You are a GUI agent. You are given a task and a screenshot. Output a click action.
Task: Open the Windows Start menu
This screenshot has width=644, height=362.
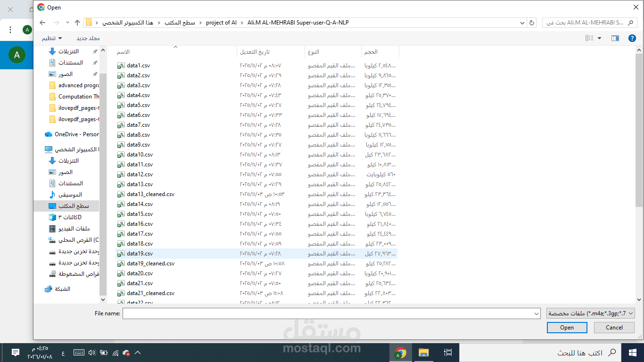tap(633, 352)
